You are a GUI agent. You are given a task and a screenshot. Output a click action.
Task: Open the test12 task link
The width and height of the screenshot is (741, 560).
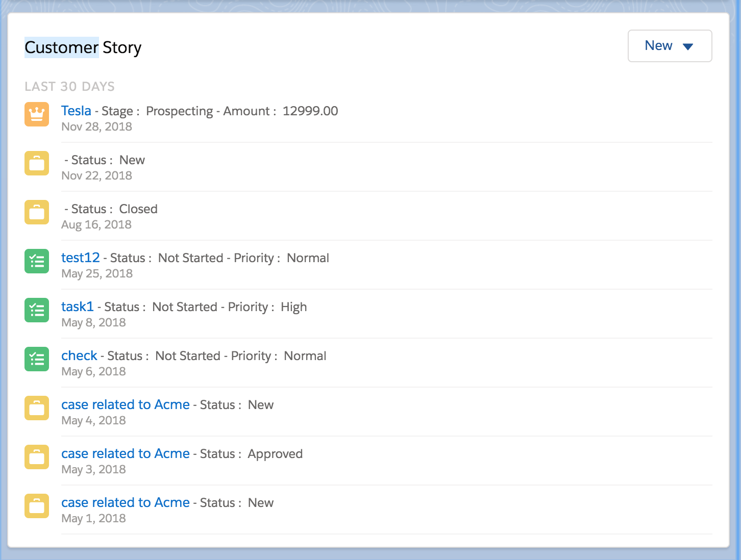pyautogui.click(x=81, y=258)
